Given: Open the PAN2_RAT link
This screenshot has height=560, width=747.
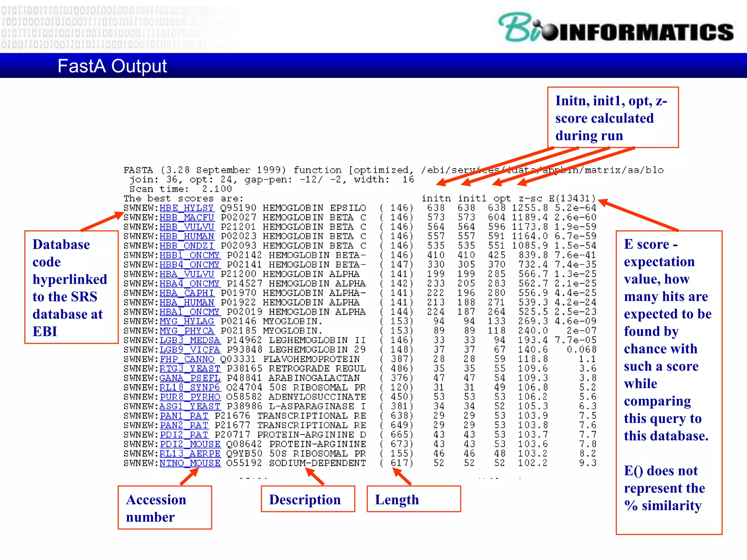Looking at the screenshot, I should pyautogui.click(x=184, y=426).
